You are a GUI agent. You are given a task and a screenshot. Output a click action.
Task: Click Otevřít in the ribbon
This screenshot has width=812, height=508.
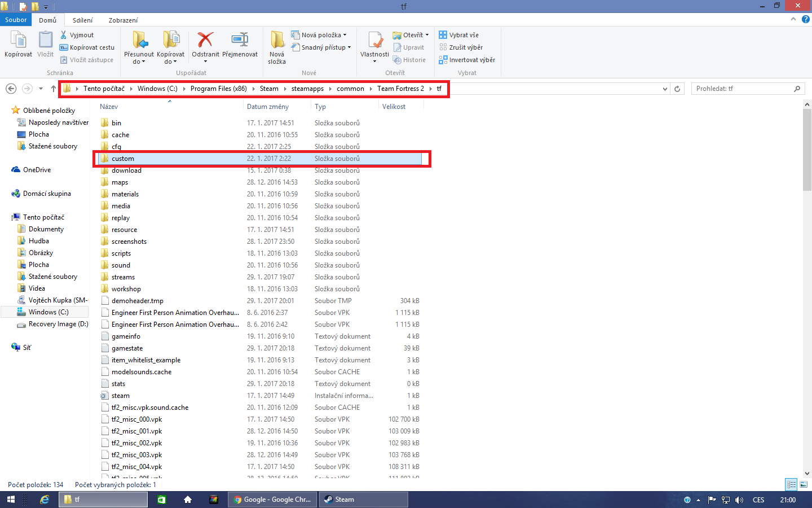411,35
